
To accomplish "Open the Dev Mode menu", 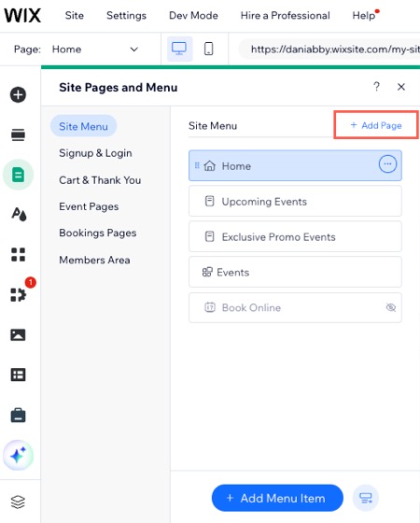I will click(x=193, y=15).
